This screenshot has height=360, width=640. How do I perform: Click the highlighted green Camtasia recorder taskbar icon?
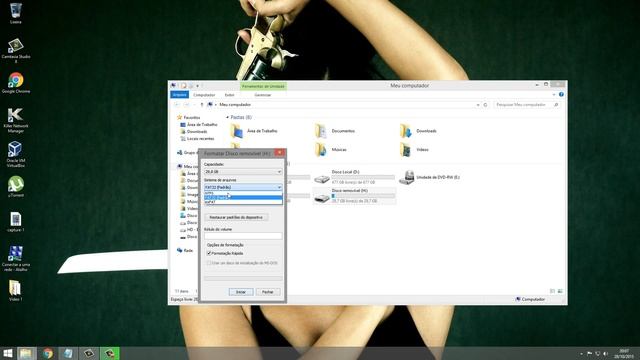pos(109,353)
